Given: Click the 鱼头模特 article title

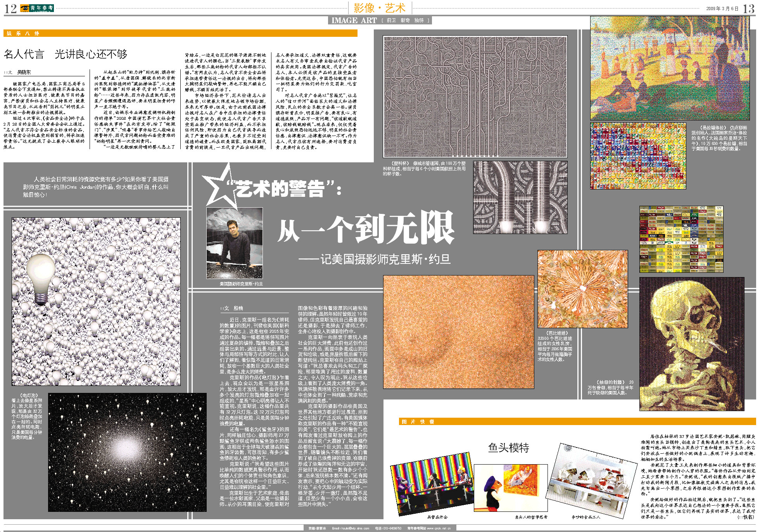Looking at the screenshot, I should coord(508,448).
